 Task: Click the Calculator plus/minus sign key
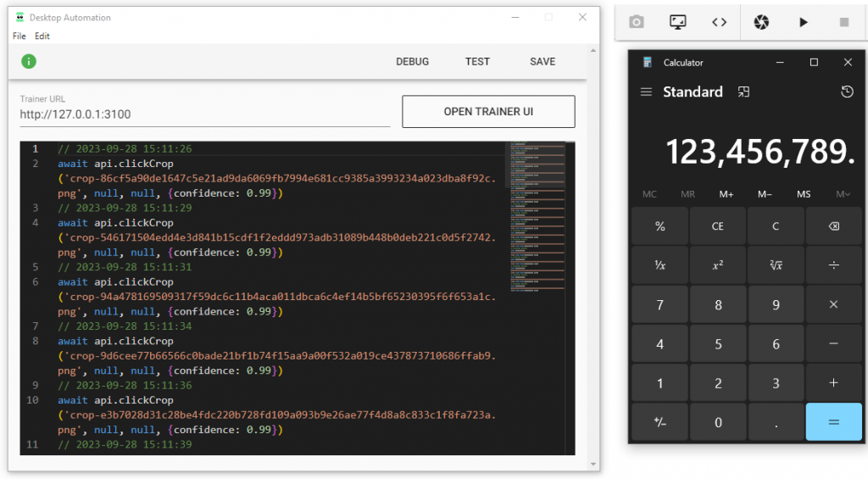659,422
